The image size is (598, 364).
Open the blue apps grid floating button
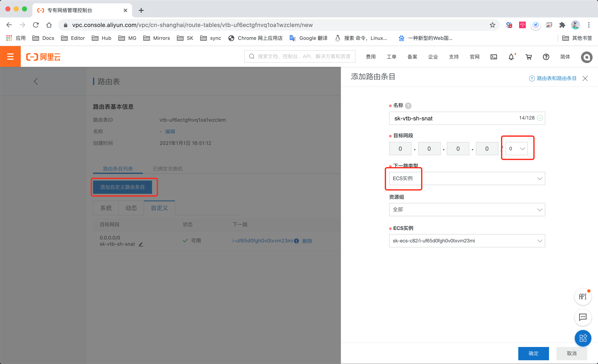pos(583,338)
